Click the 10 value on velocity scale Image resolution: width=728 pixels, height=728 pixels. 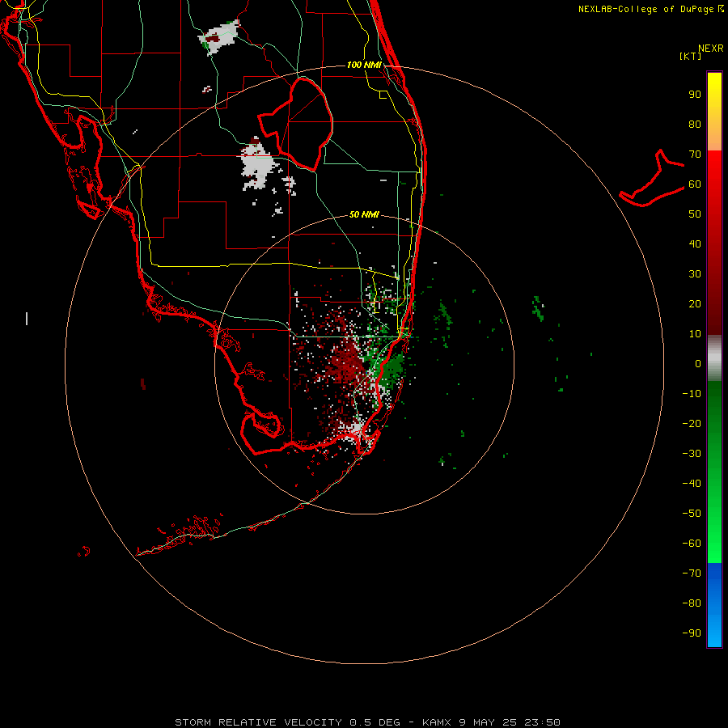695,334
